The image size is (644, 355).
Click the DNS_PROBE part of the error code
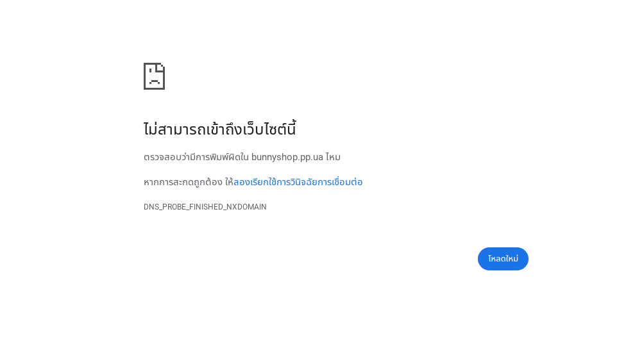click(x=165, y=207)
